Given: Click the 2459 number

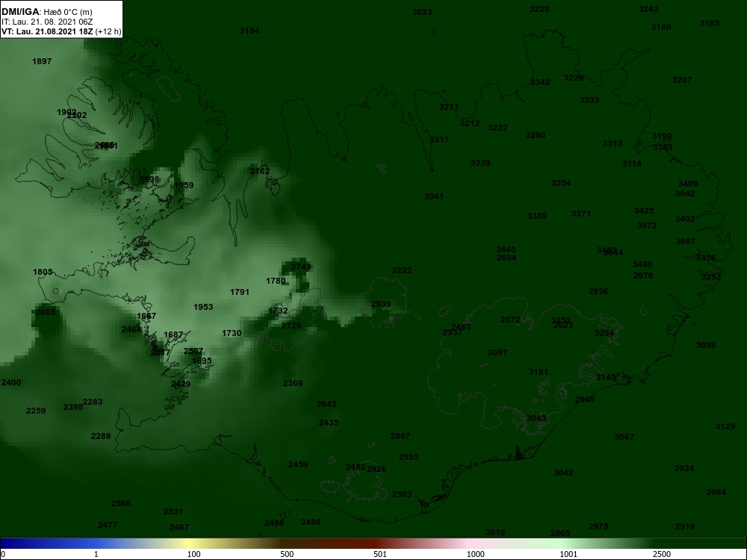Looking at the screenshot, I should (x=298, y=464).
